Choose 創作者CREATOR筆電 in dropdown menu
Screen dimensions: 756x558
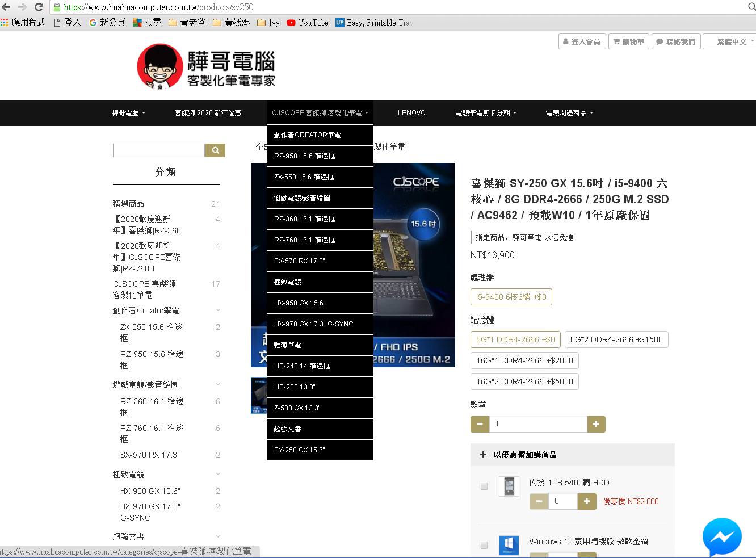coord(320,135)
